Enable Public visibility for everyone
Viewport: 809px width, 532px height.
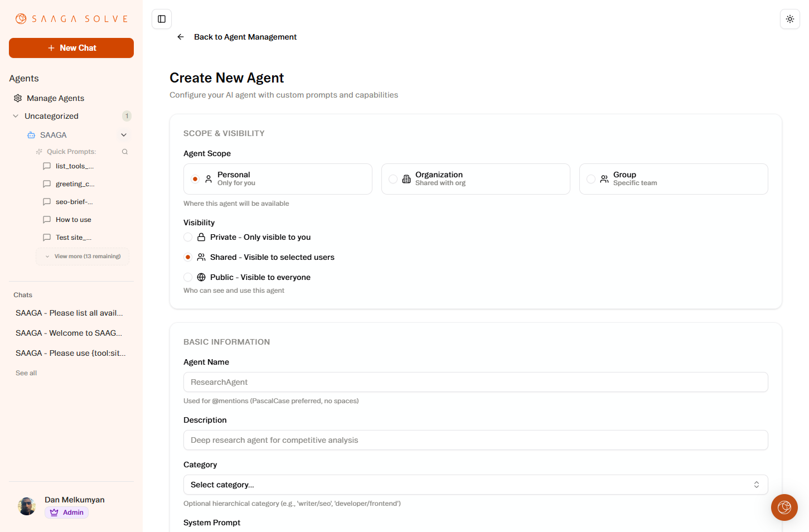(188, 277)
